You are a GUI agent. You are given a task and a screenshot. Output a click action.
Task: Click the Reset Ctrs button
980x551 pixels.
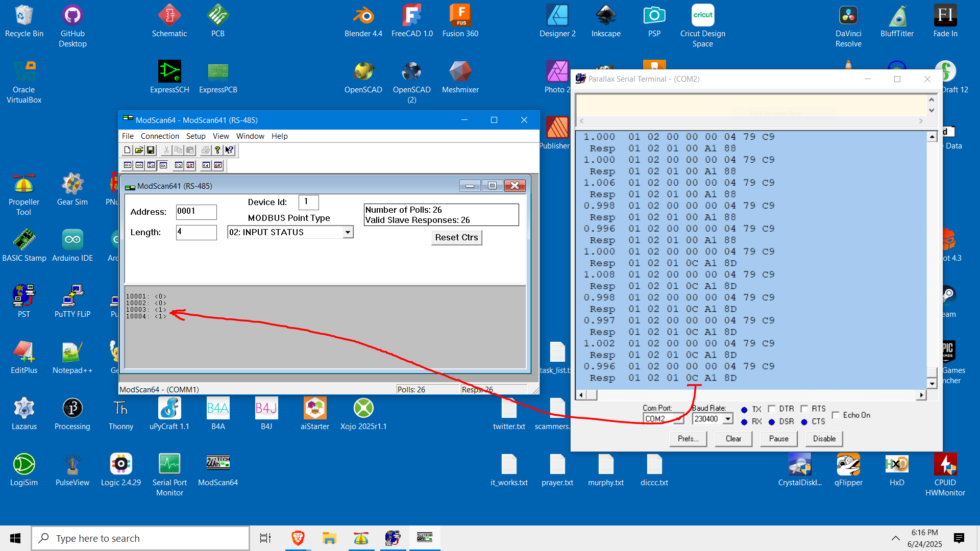coord(456,237)
